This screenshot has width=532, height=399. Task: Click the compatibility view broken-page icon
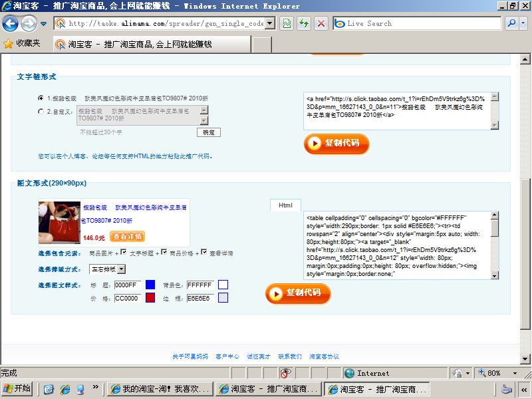coord(287,23)
